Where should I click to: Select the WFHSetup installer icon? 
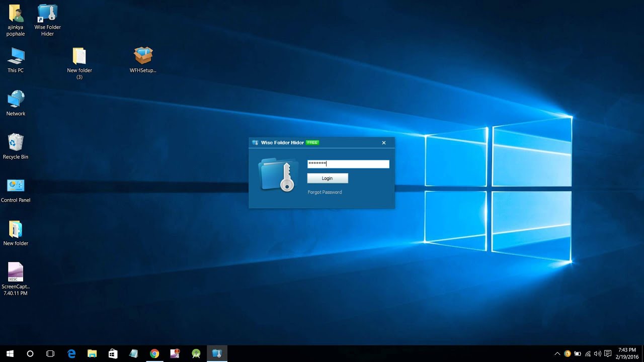(x=143, y=60)
